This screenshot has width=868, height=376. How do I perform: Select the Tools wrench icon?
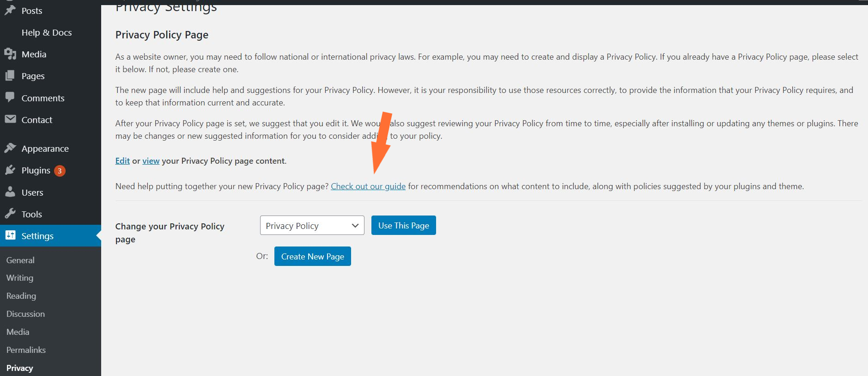(11, 214)
